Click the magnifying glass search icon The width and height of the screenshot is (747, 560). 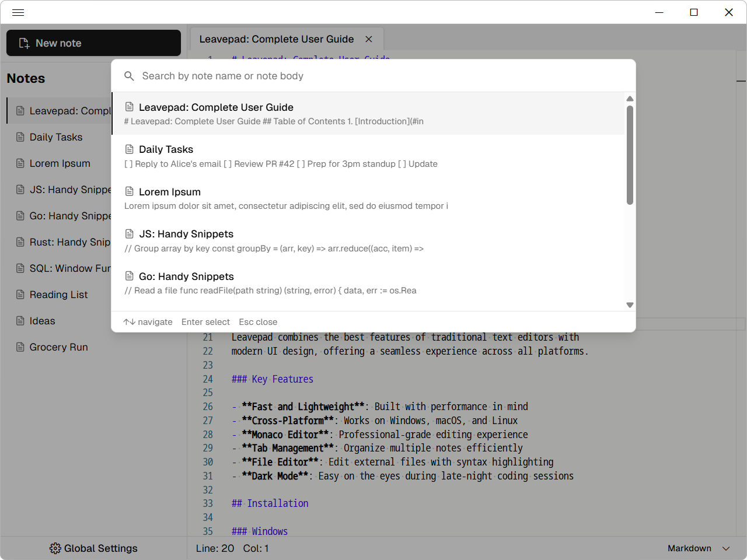point(130,76)
